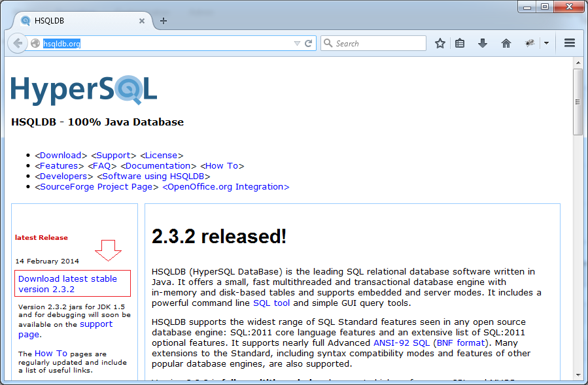Click the scrollbar up arrow

(578, 63)
